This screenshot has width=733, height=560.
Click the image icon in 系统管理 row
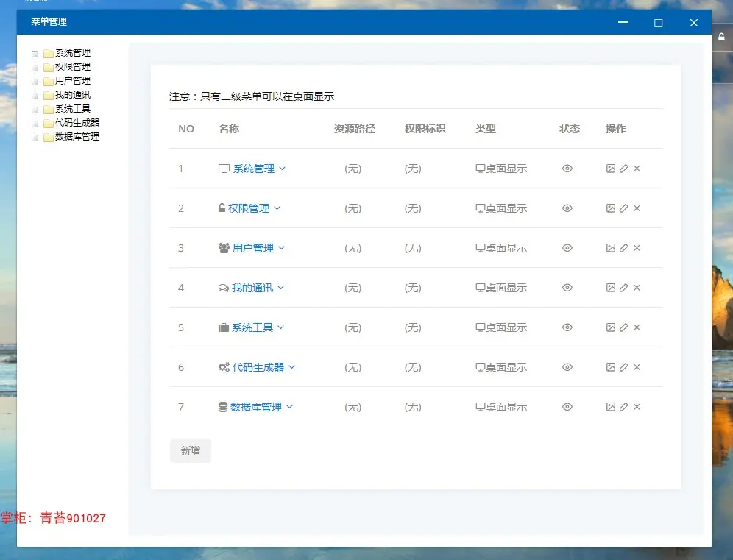coord(611,169)
